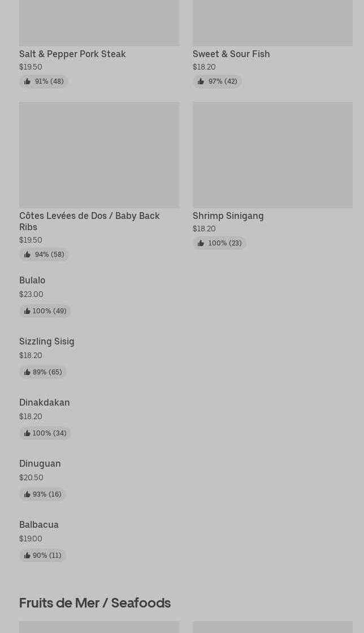
Task: Click thumbs-up icon under Bulalo
Action: [x=27, y=311]
